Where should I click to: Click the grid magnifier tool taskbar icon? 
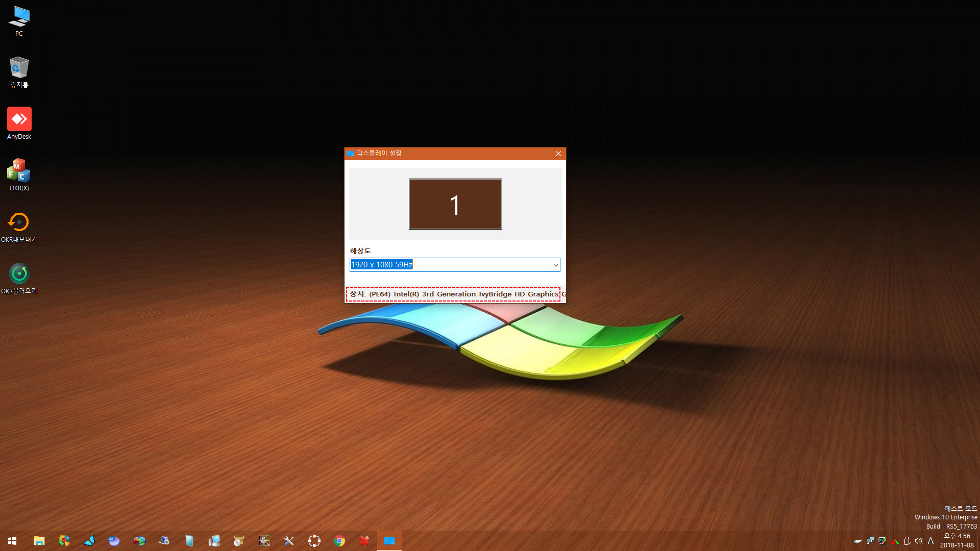(x=264, y=541)
